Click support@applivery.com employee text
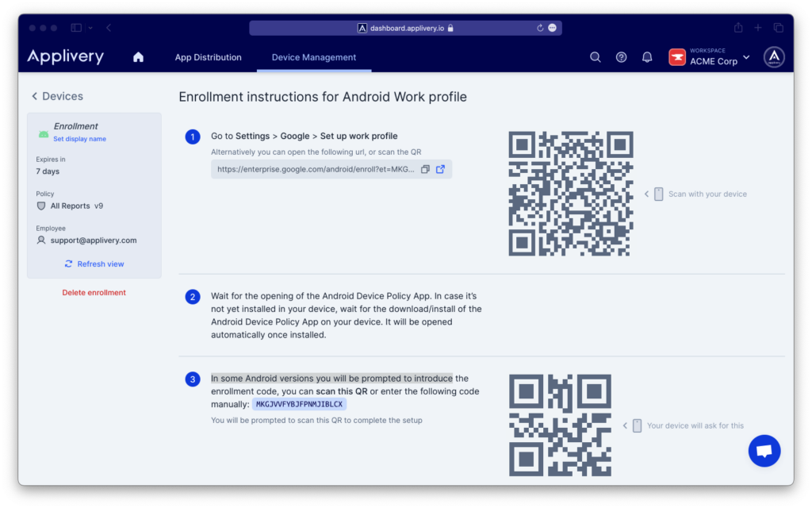 pos(94,240)
